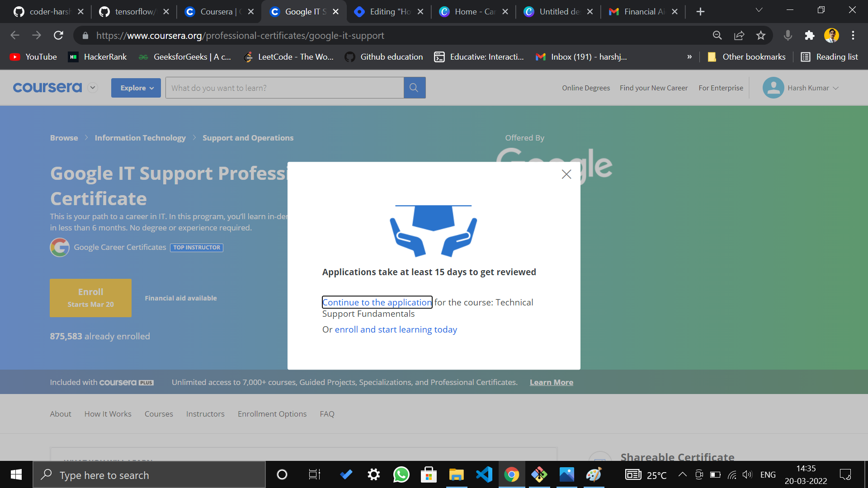This screenshot has width=868, height=488.
Task: Select the Courses tab
Action: 159,414
